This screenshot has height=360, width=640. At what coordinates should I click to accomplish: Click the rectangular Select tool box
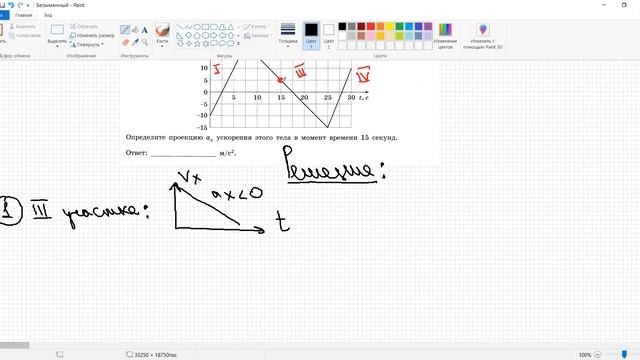(x=57, y=30)
